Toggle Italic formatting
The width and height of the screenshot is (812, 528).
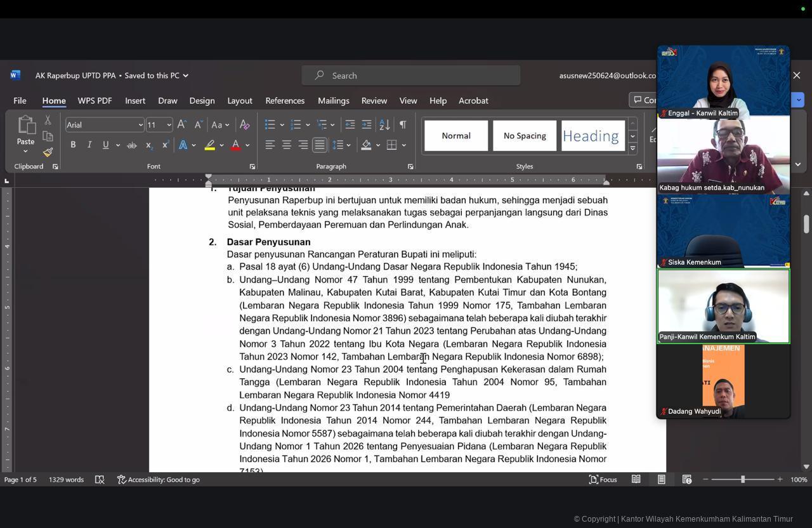click(x=89, y=145)
